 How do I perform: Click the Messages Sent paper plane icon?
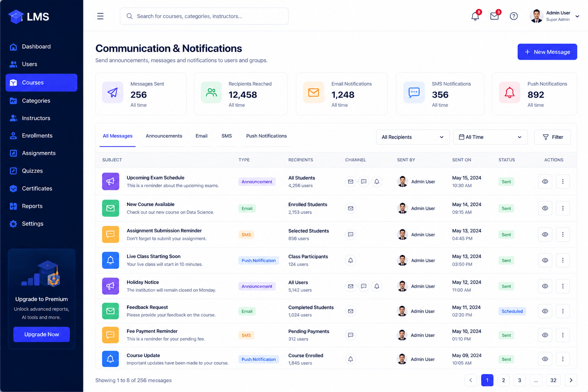113,92
